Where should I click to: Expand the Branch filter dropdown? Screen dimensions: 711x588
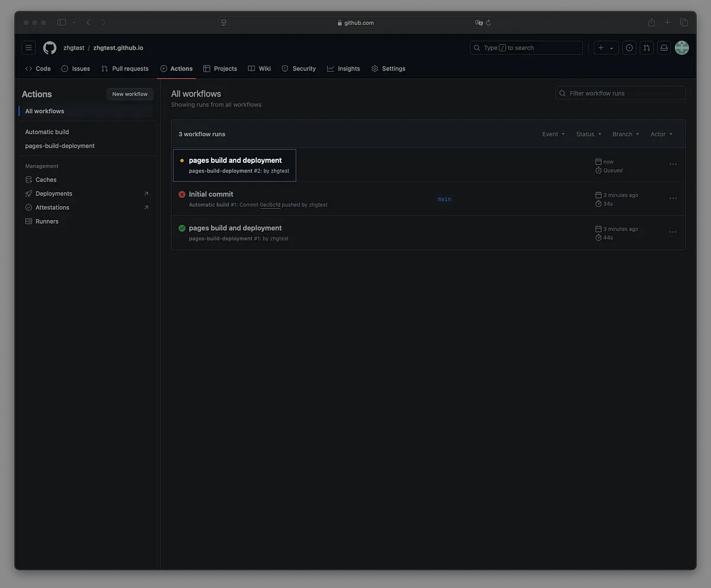click(x=626, y=134)
